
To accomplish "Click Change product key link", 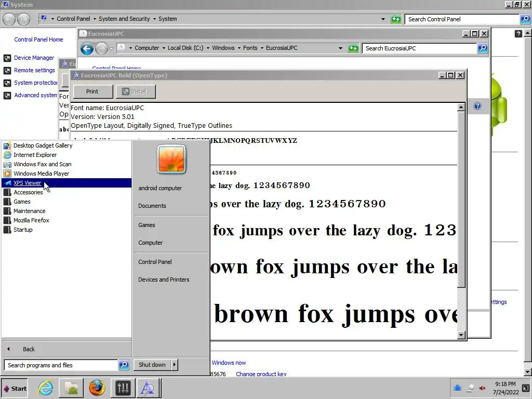I will coord(261,374).
